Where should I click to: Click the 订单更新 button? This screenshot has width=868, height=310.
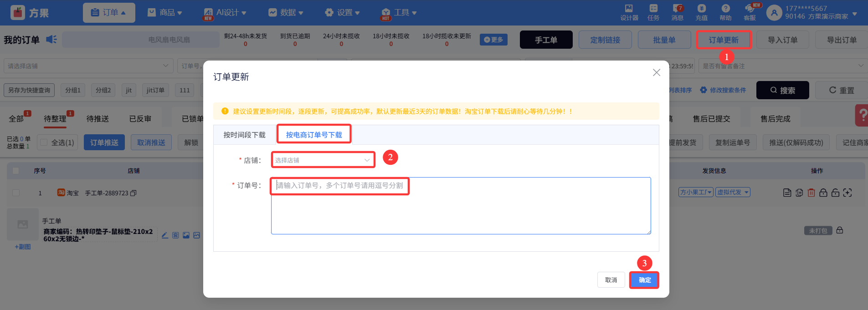coord(724,40)
